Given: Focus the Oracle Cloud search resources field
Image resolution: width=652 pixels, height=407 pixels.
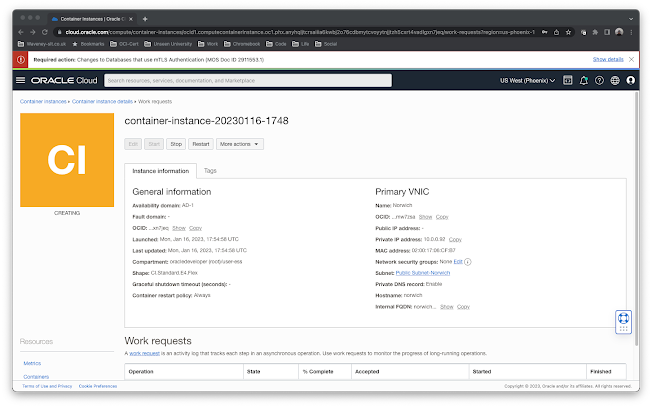Looking at the screenshot, I should coord(248,81).
